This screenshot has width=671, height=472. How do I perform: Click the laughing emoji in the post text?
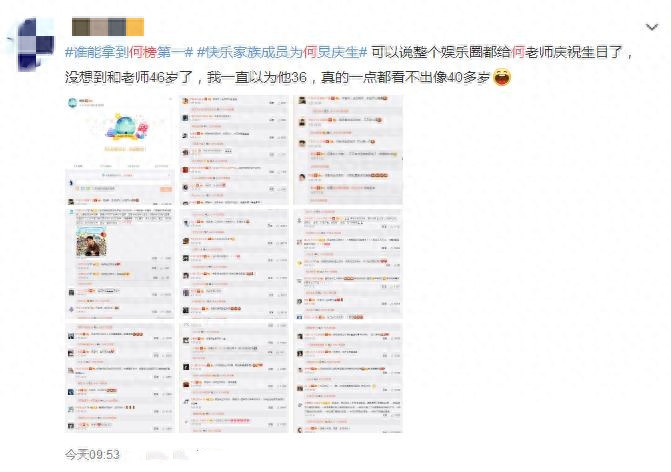(502, 77)
